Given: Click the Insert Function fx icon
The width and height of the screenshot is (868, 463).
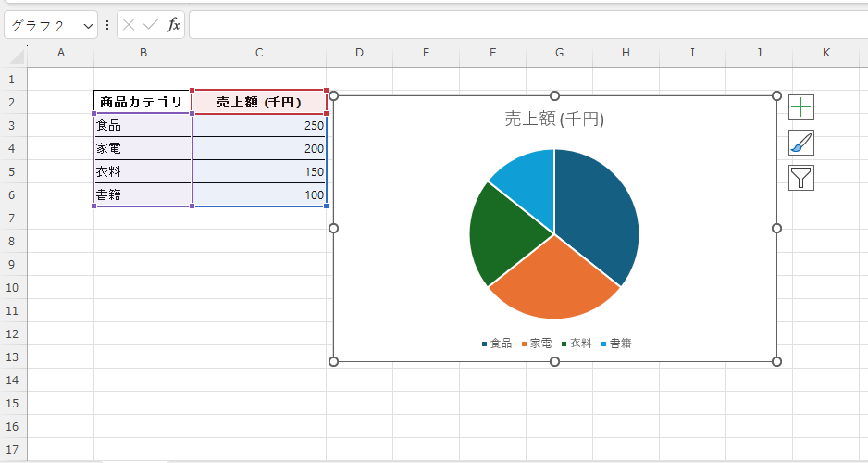Looking at the screenshot, I should (173, 25).
